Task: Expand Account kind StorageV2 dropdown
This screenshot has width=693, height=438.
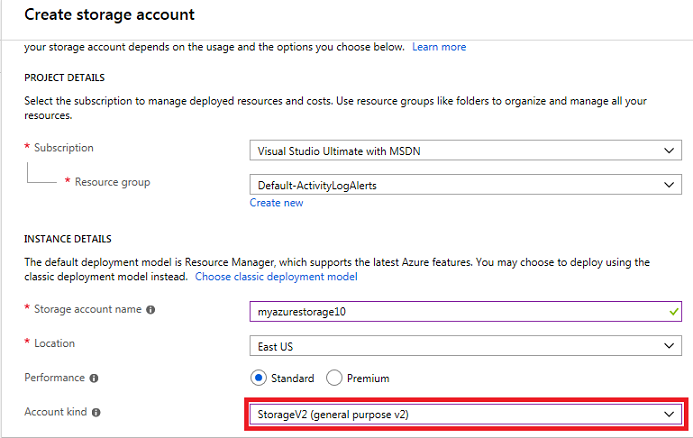Action: point(465,414)
